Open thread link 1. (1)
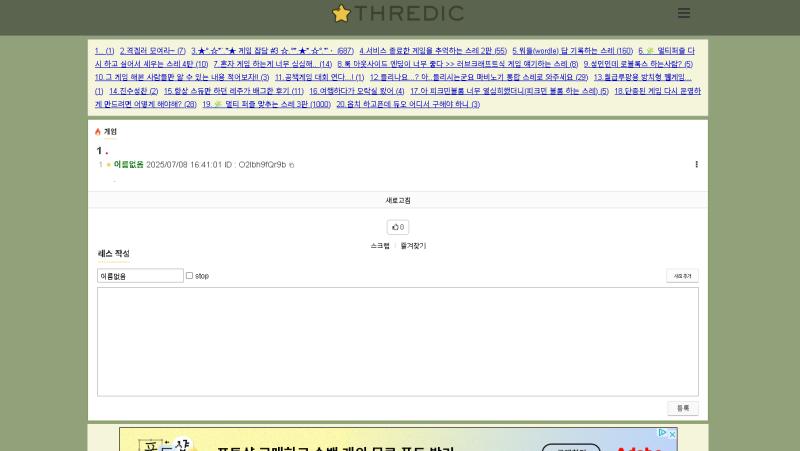This screenshot has height=451, width=800. 105,51
